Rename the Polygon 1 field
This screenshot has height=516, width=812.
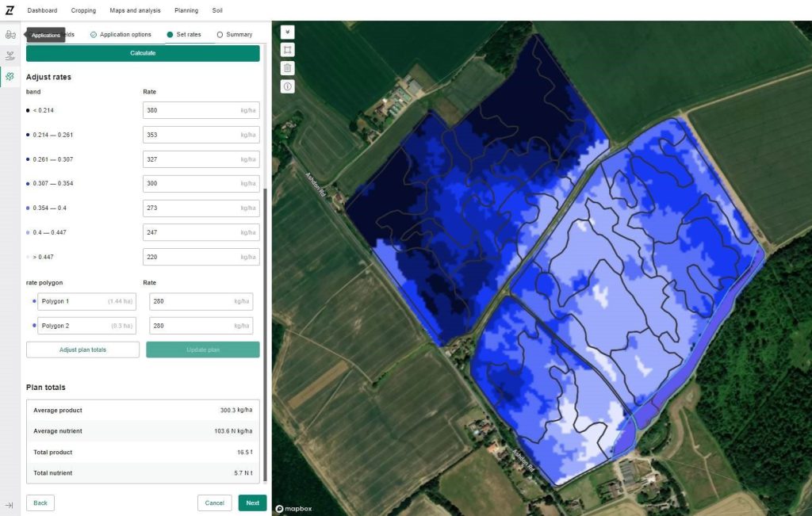point(87,301)
